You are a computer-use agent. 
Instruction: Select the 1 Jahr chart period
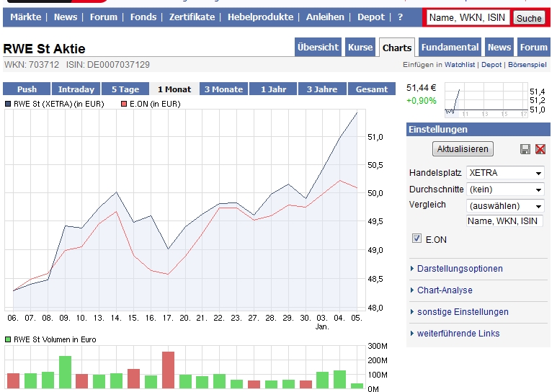coord(273,89)
